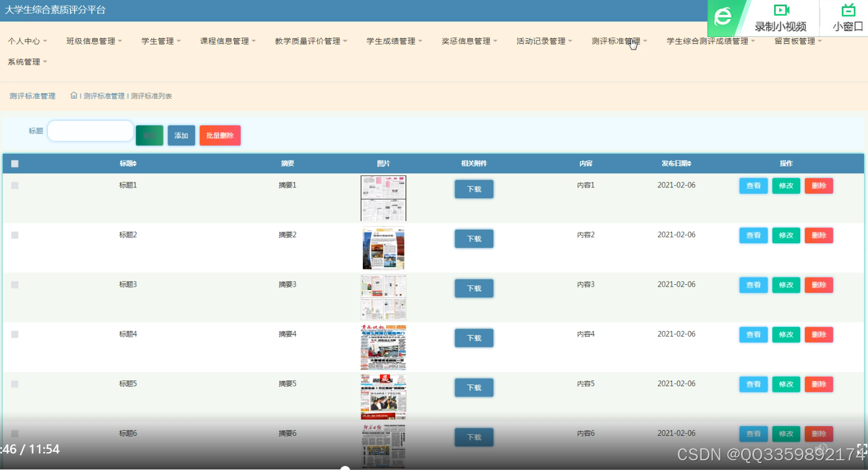Click 修改 for row 标题1
The height and width of the screenshot is (470, 868).
point(786,186)
